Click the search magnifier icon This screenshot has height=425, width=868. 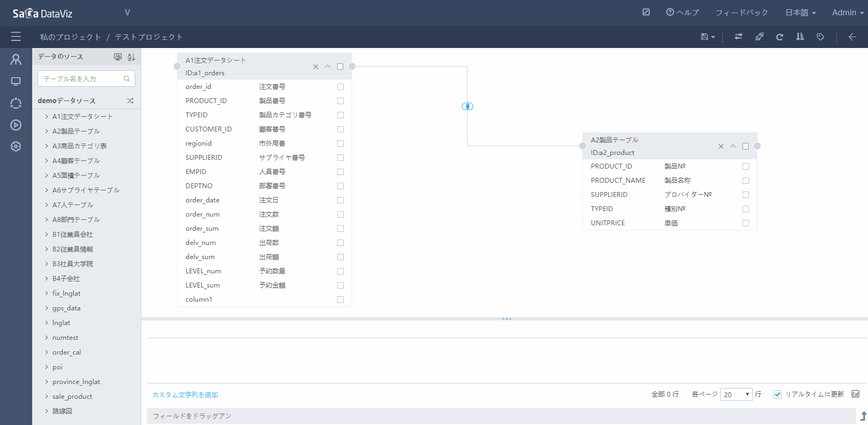[127, 79]
